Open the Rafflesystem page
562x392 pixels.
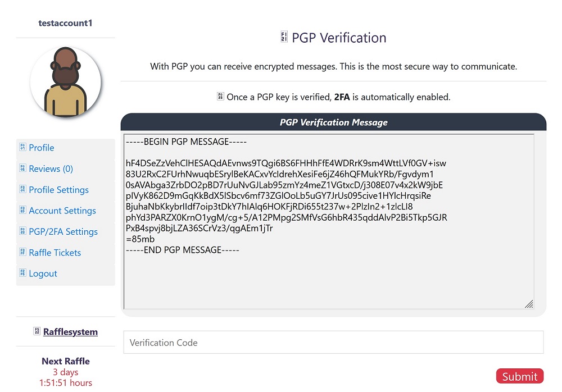coord(70,331)
